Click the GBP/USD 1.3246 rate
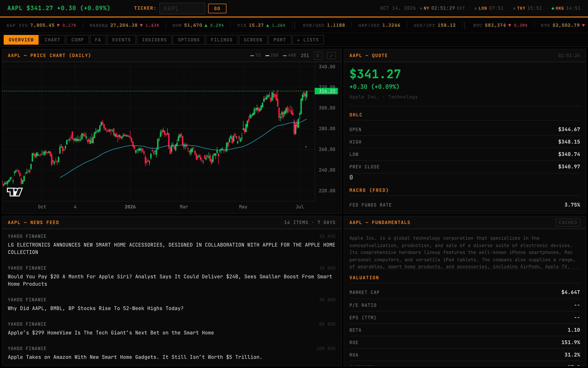Screen dimensions: 588x368 pos(379,25)
